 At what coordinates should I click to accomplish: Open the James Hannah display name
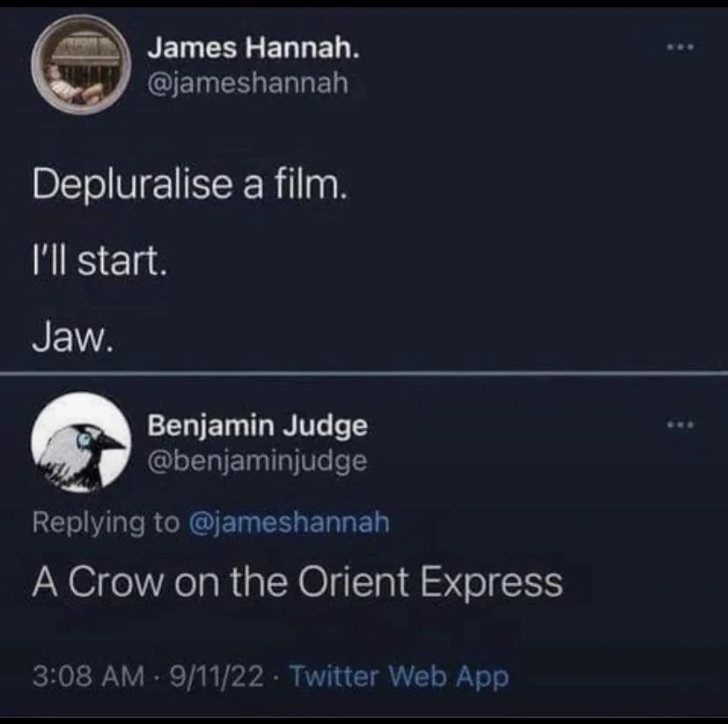[254, 48]
